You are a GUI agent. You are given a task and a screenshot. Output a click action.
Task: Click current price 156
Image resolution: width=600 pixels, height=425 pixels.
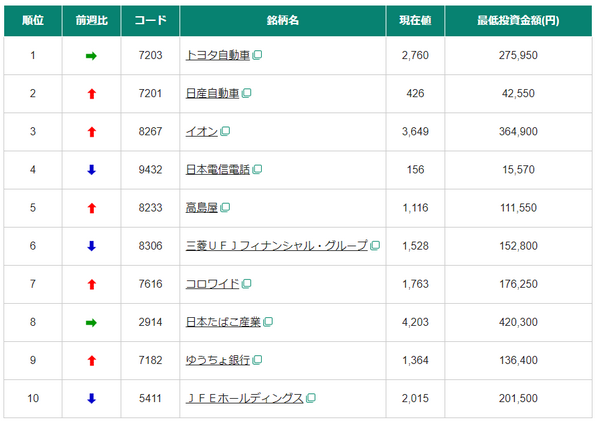click(415, 169)
